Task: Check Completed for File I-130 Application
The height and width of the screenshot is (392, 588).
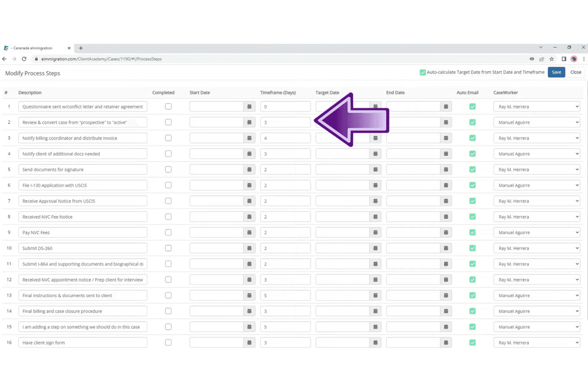Action: tap(168, 185)
